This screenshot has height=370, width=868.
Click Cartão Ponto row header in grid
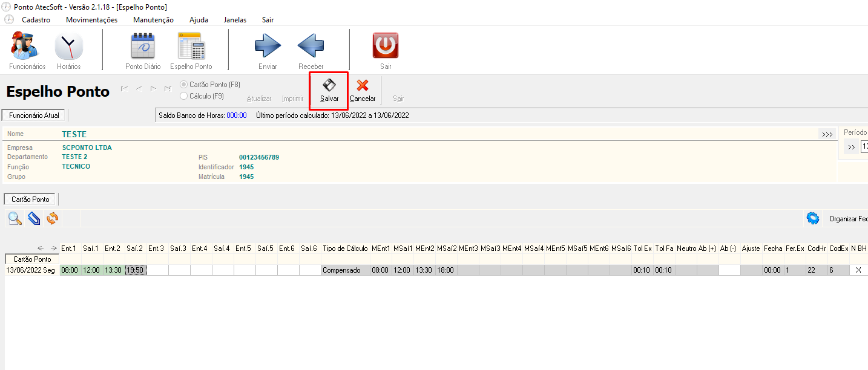[x=32, y=259]
